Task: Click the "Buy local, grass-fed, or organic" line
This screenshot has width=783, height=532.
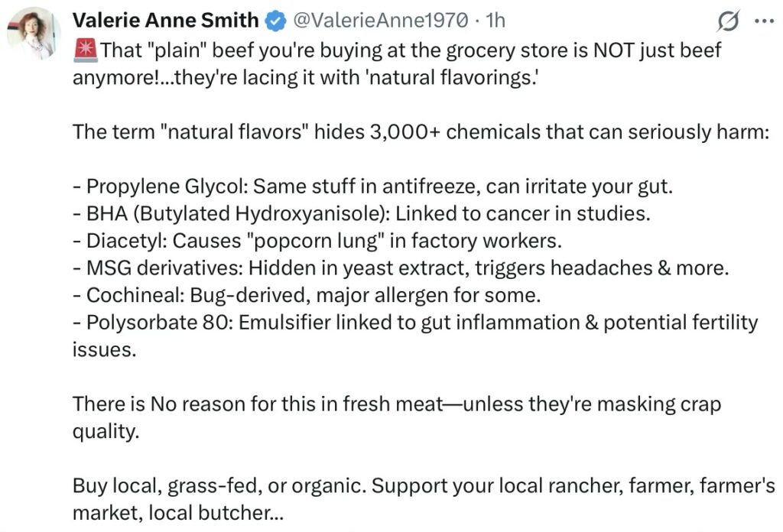Action: pyautogui.click(x=424, y=485)
